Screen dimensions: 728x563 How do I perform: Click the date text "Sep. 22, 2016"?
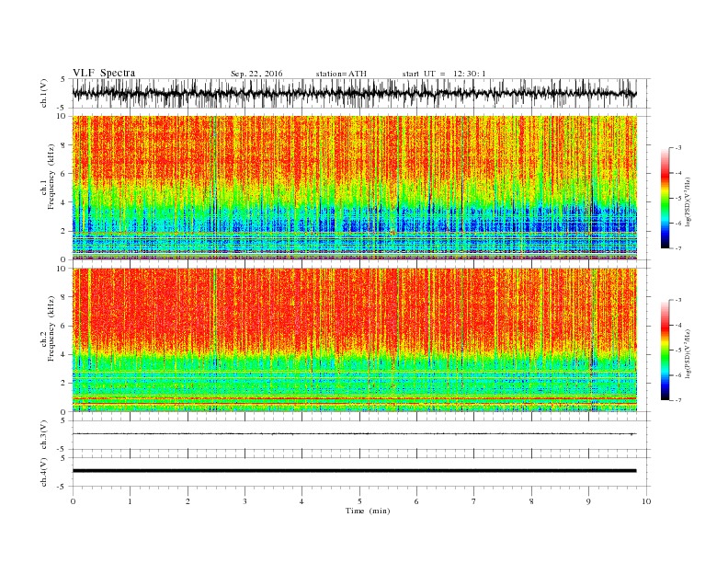(256, 74)
